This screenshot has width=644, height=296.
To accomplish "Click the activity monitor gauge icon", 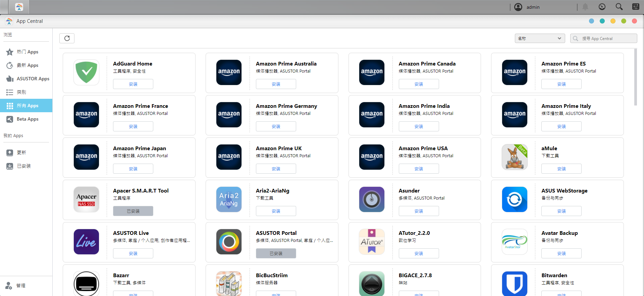I will tap(602, 7).
